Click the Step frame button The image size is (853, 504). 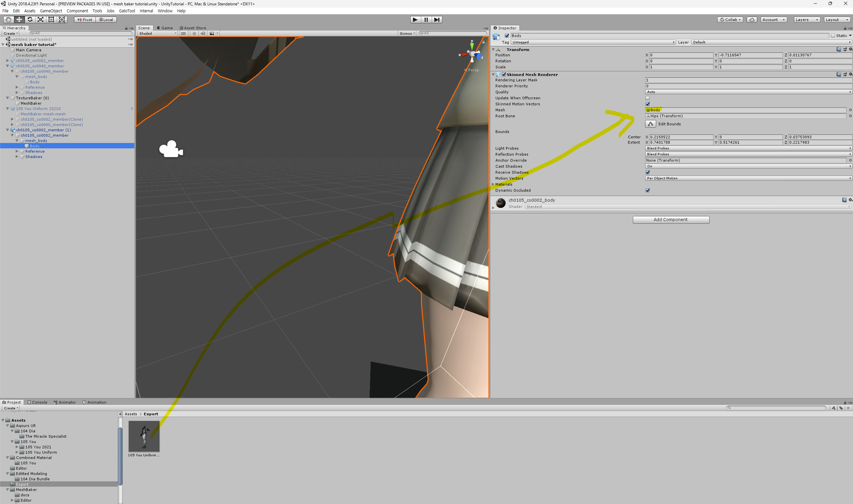[437, 20]
